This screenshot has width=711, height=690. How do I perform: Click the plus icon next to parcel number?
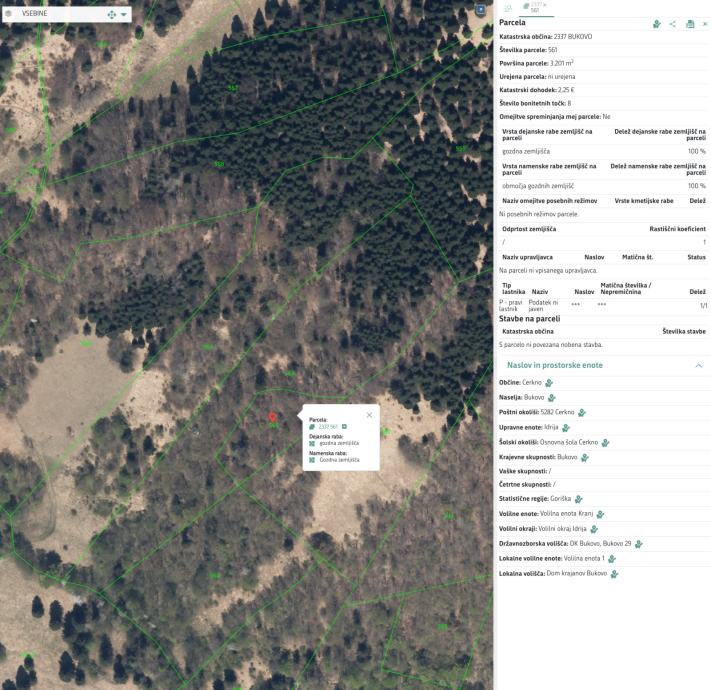(x=344, y=427)
